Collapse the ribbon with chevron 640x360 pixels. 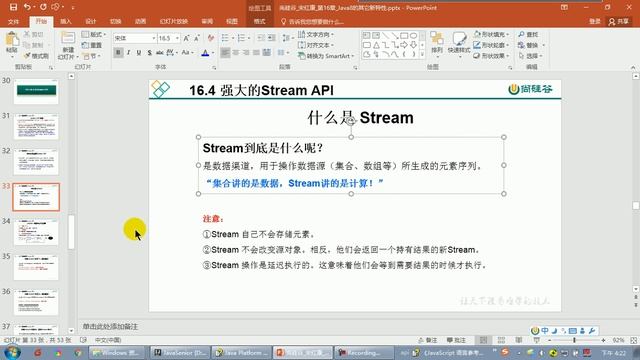(633, 67)
